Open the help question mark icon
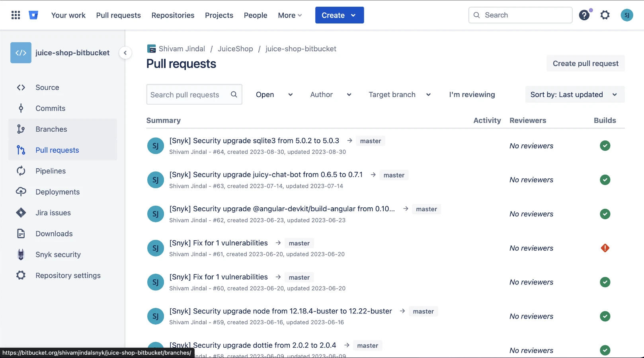This screenshot has height=358, width=644. point(584,15)
